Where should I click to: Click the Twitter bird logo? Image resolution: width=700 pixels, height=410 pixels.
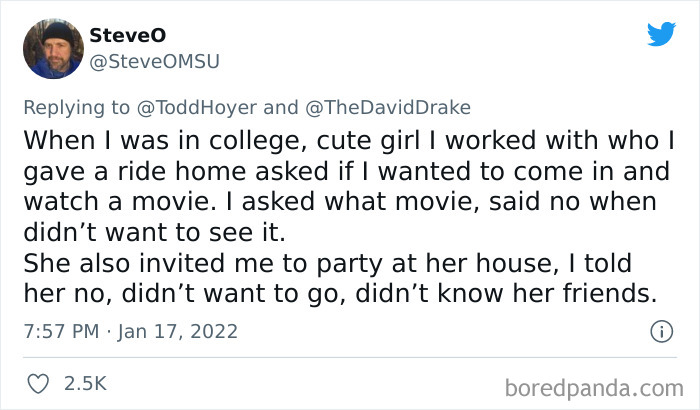click(x=661, y=34)
